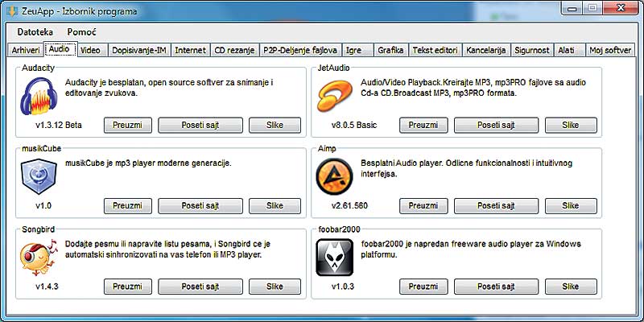
Task: Click the Aimp description text
Action: (467, 168)
